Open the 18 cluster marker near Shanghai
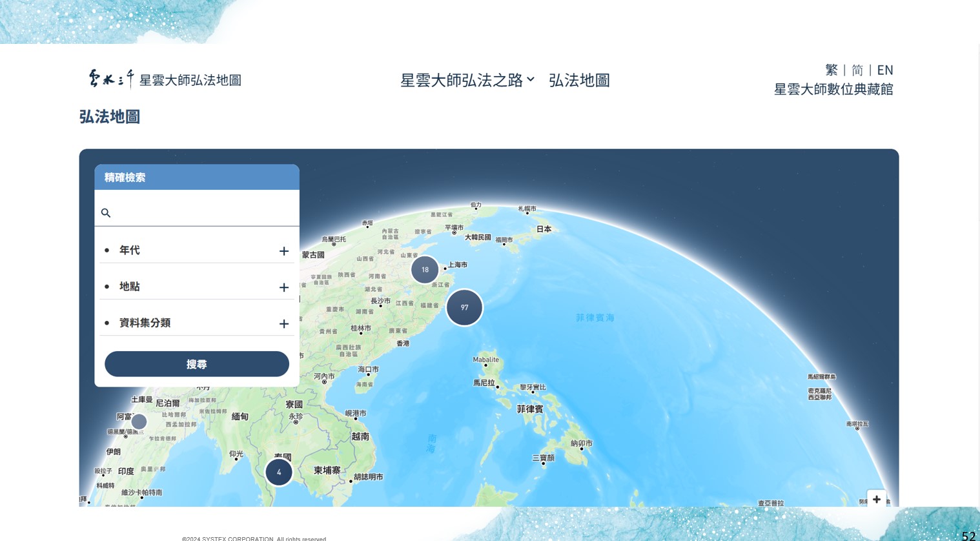Screen dimensions: 980x541 click(x=425, y=269)
